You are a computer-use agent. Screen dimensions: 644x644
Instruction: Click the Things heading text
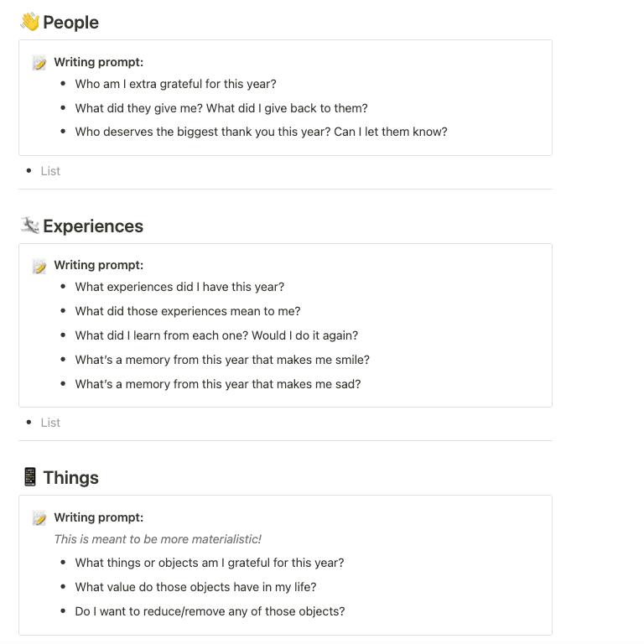click(70, 478)
